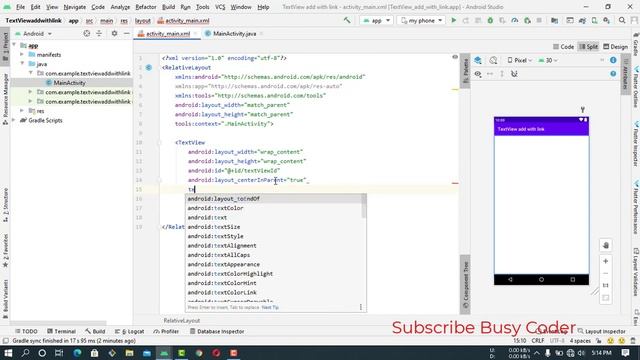640x360 pixels.
Task: Open the Pixel device preview dropdown
Action: (520, 60)
